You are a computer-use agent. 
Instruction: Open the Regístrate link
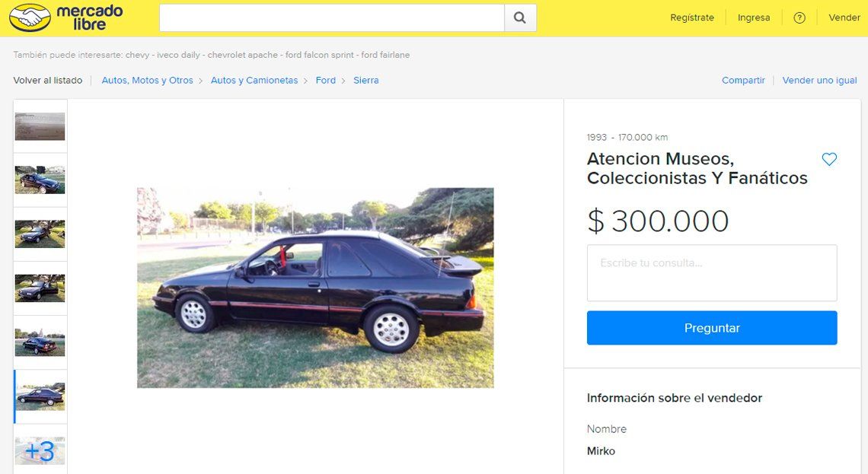(x=692, y=17)
